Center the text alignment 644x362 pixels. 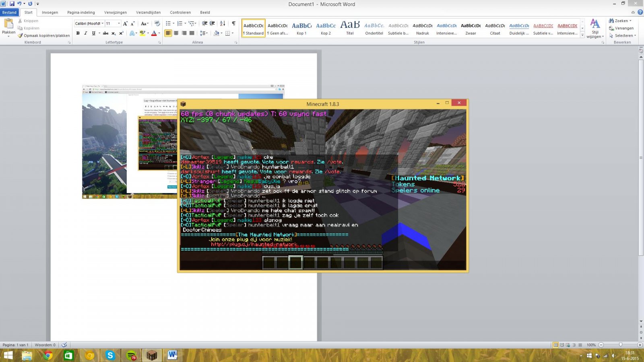coord(176,33)
